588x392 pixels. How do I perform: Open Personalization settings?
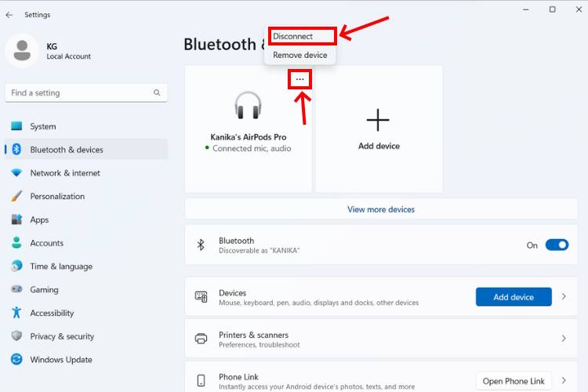point(86,196)
